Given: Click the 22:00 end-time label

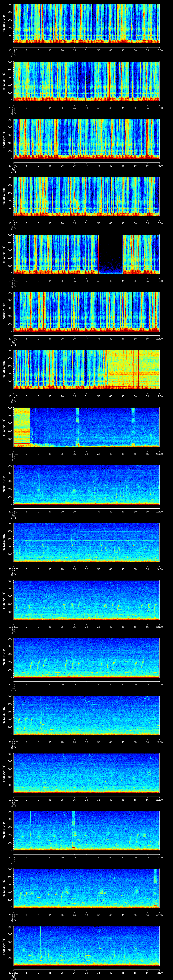Looking at the screenshot, I should 160,454.
